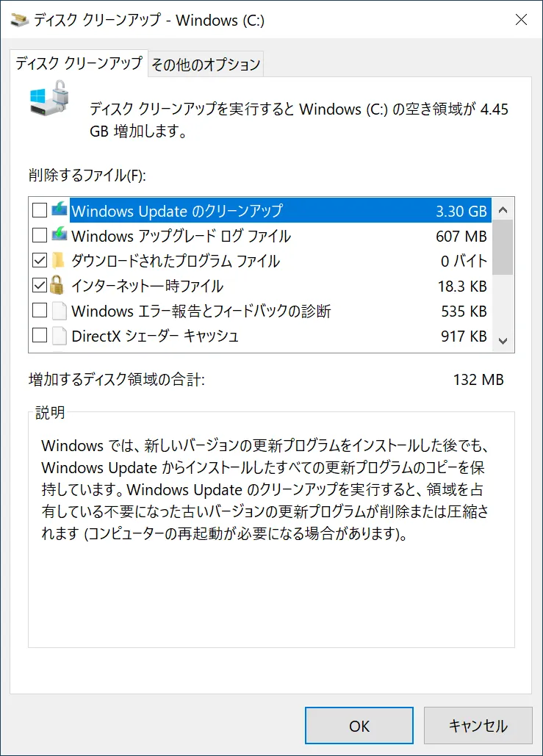Uncheck ダウンロードされたプログラム ファイル checkbox
The height and width of the screenshot is (756, 543).
40,260
